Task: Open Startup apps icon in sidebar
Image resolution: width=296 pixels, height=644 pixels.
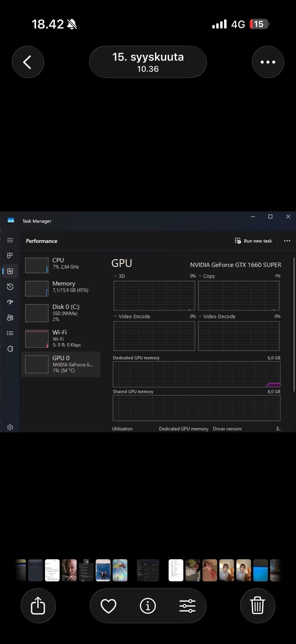Action: pos(10,302)
